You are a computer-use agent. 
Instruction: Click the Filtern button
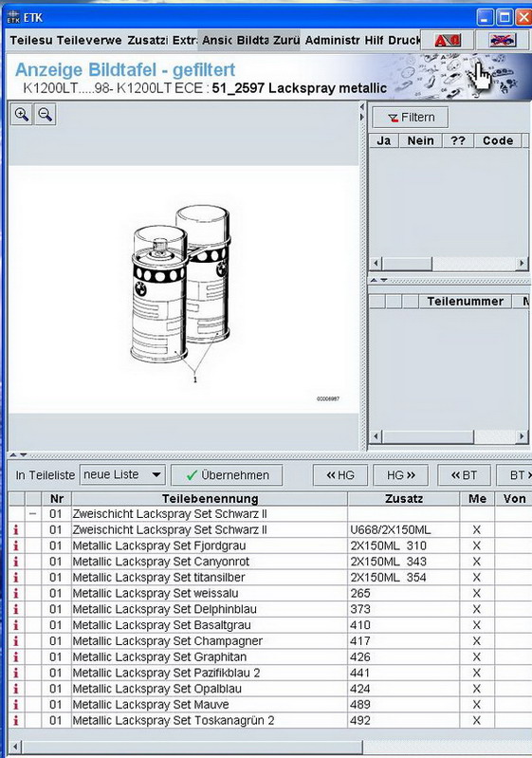pyautogui.click(x=411, y=118)
